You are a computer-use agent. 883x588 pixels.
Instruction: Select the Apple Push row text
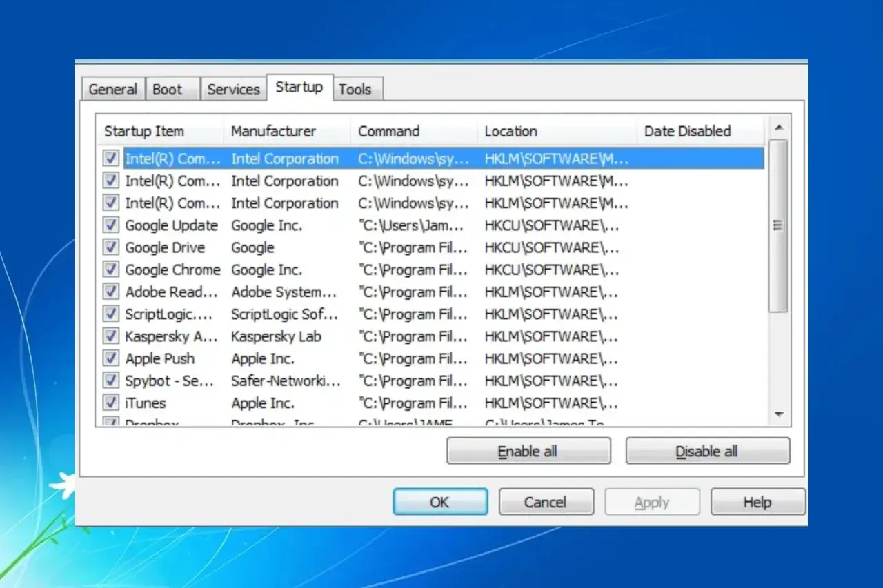point(160,358)
